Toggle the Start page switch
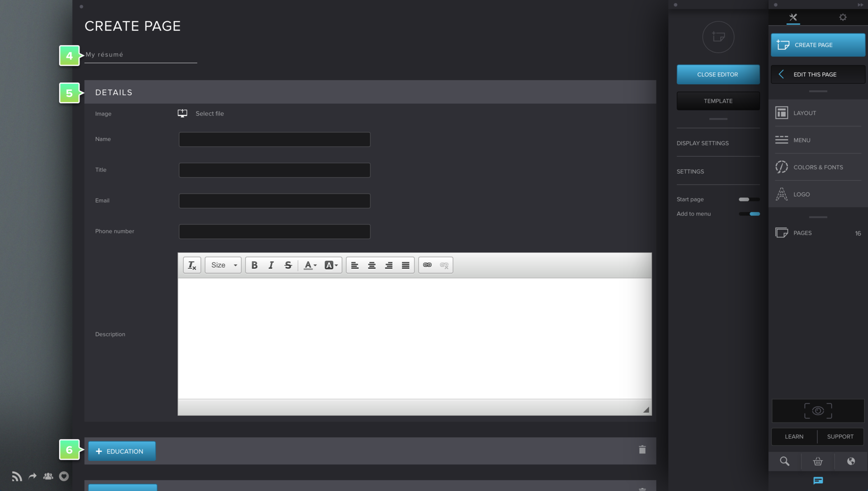This screenshot has height=491, width=868. click(749, 199)
